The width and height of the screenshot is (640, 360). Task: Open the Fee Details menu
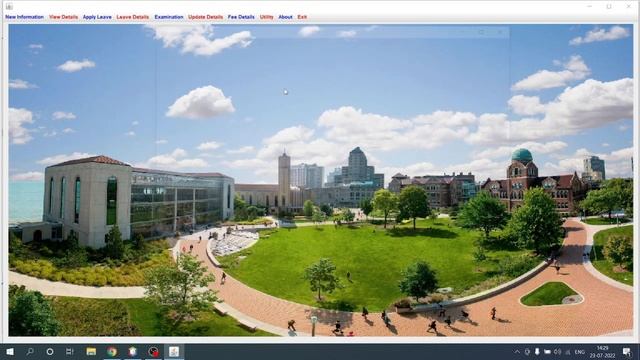click(241, 17)
